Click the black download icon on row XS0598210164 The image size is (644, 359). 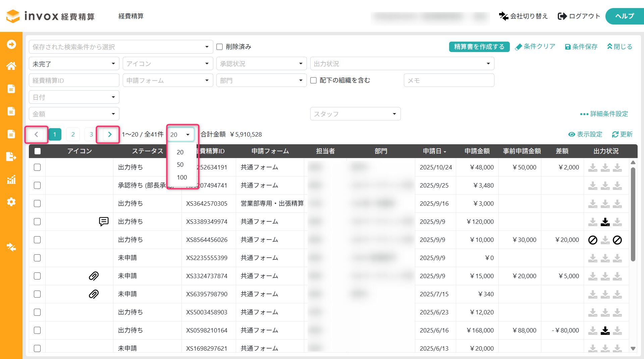click(x=605, y=330)
